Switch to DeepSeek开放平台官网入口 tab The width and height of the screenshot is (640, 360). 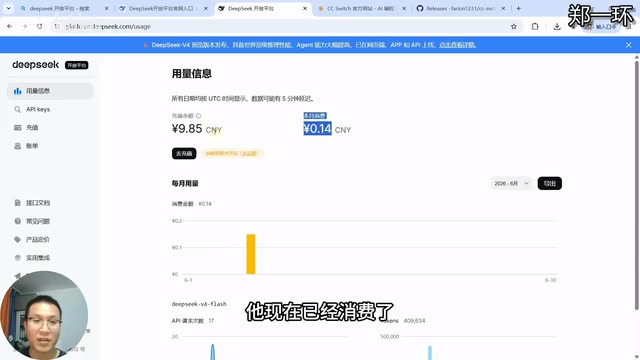click(161, 8)
